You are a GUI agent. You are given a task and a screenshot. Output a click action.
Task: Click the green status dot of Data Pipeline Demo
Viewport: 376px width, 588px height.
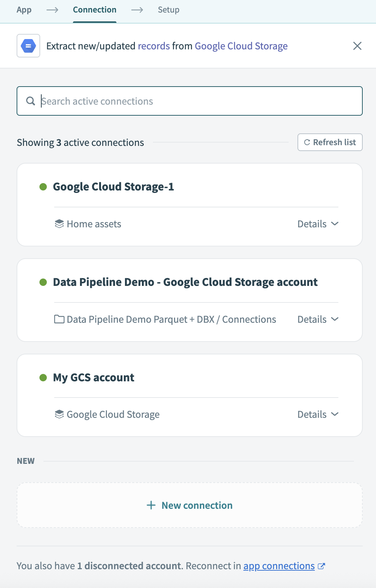[x=43, y=282]
